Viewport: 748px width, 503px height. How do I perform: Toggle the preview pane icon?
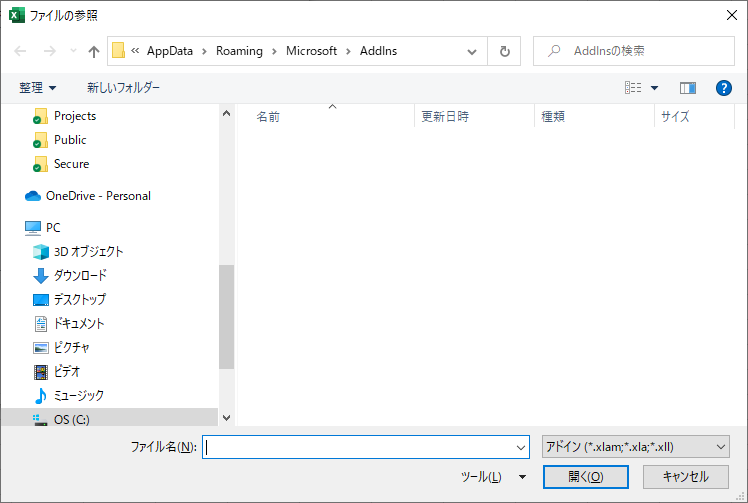(x=687, y=88)
